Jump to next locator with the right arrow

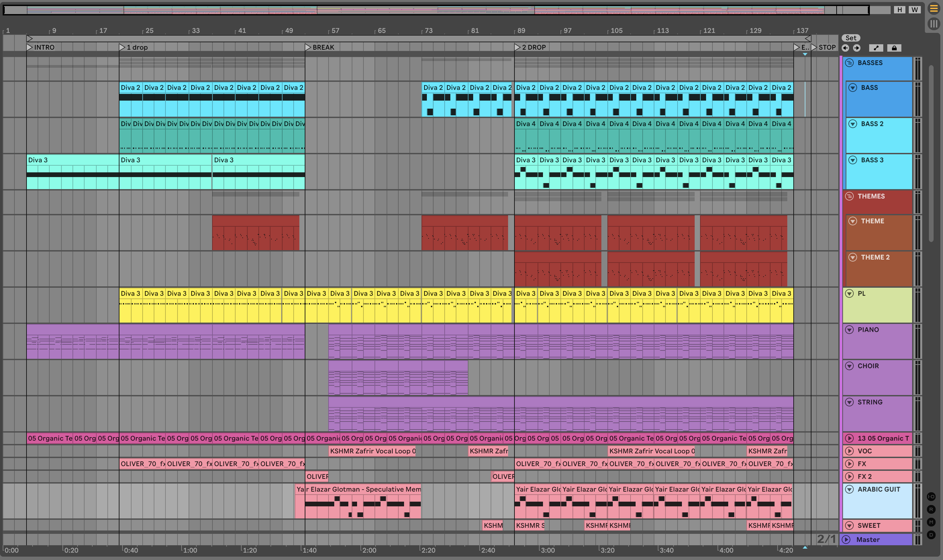pos(856,48)
